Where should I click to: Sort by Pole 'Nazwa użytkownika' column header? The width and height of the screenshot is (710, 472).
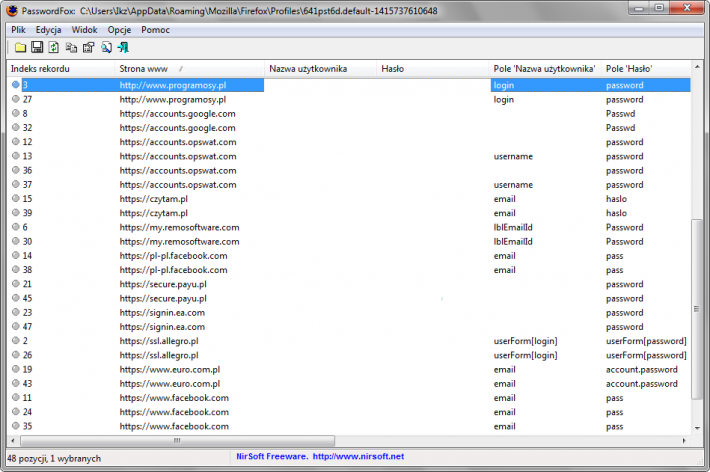click(x=545, y=69)
